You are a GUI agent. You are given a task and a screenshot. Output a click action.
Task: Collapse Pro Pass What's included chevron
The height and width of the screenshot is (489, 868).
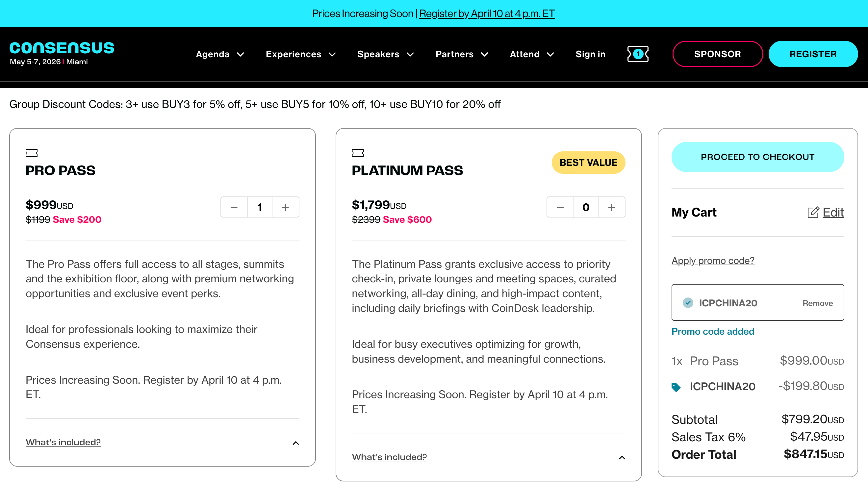click(295, 443)
